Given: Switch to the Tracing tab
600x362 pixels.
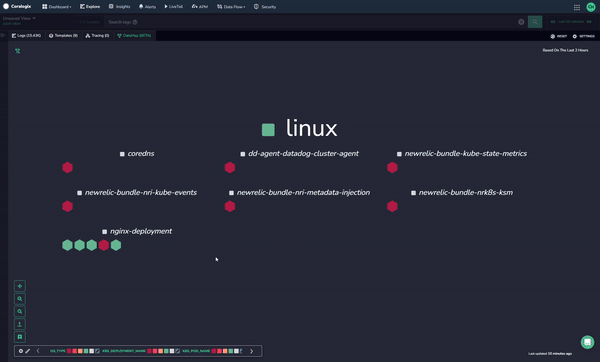Looking at the screenshot, I should [97, 36].
